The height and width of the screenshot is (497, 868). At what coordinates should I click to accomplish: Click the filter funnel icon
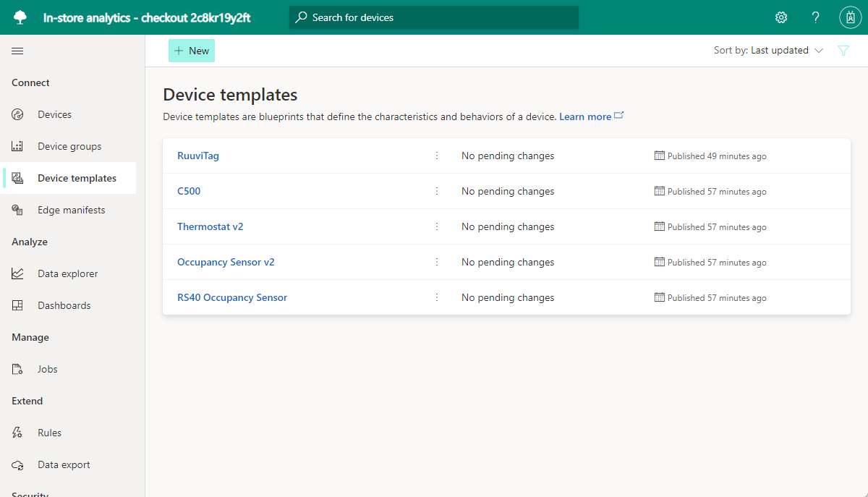pos(843,51)
